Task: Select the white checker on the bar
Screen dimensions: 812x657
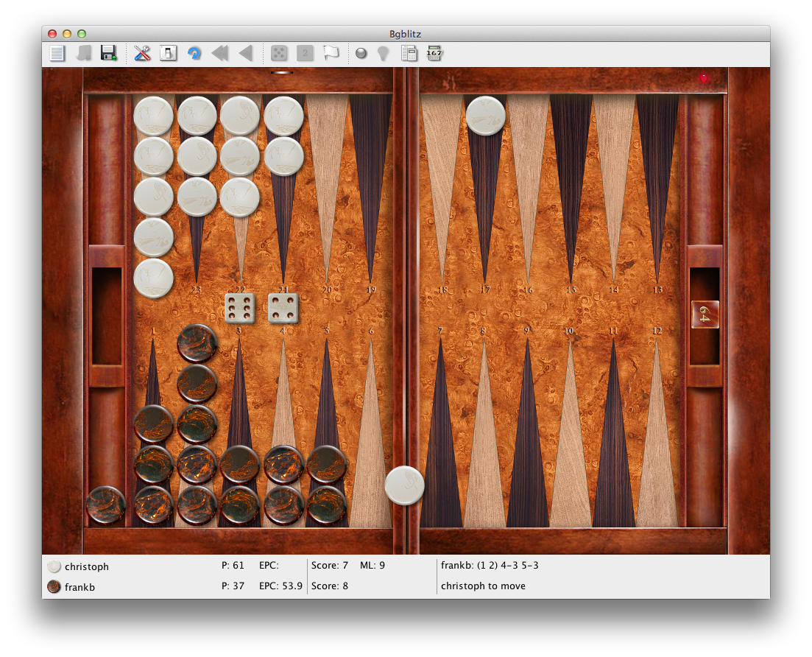Action: pos(405,485)
